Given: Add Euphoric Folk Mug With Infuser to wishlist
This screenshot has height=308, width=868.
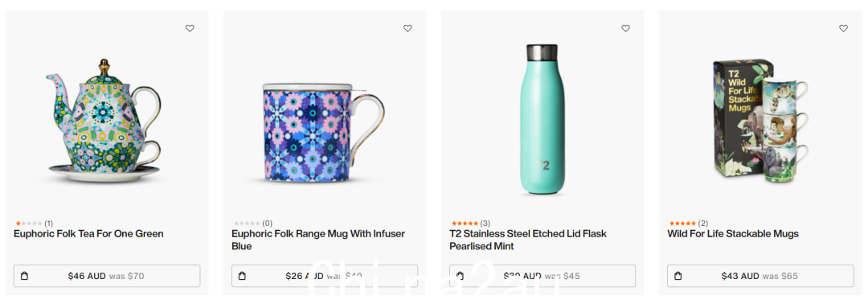Looking at the screenshot, I should tap(407, 28).
